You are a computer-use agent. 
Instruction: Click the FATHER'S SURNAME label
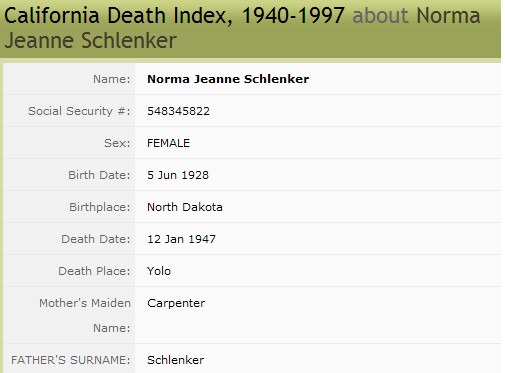pyautogui.click(x=71, y=360)
